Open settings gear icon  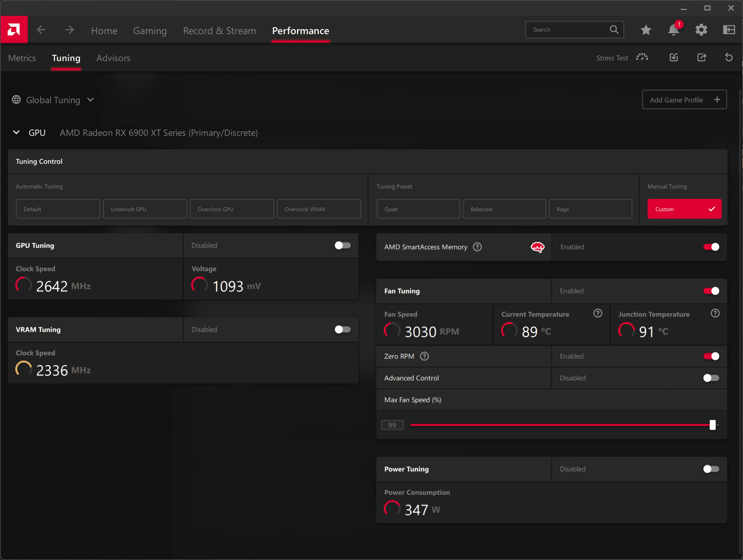(x=701, y=30)
